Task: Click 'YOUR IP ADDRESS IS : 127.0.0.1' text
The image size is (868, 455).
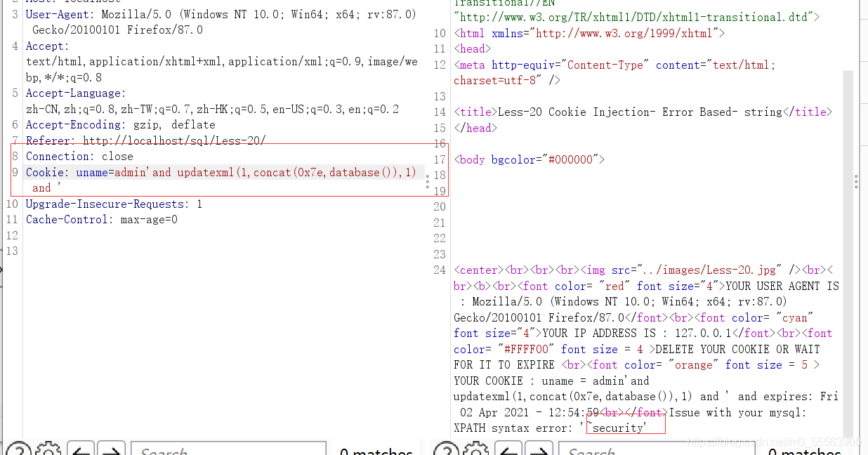Action: click(x=637, y=333)
